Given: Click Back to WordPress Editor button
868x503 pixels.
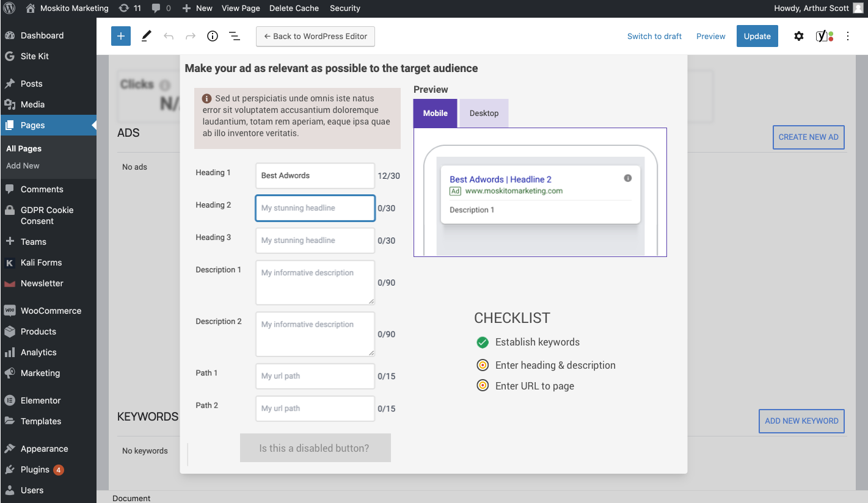Looking at the screenshot, I should [x=315, y=36].
